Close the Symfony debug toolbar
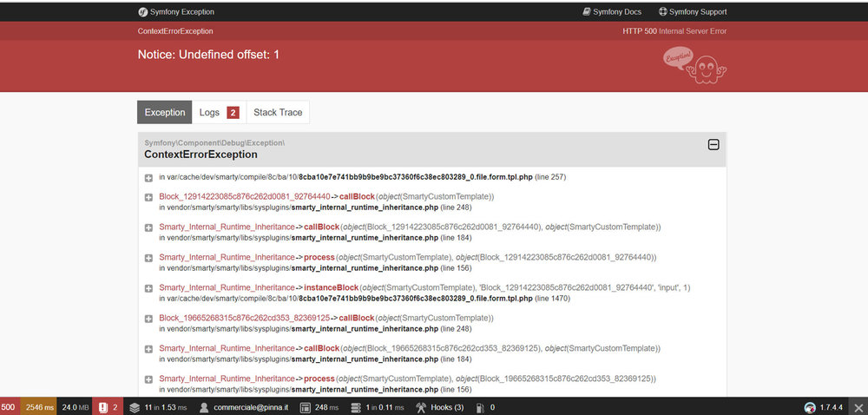 tap(858, 407)
